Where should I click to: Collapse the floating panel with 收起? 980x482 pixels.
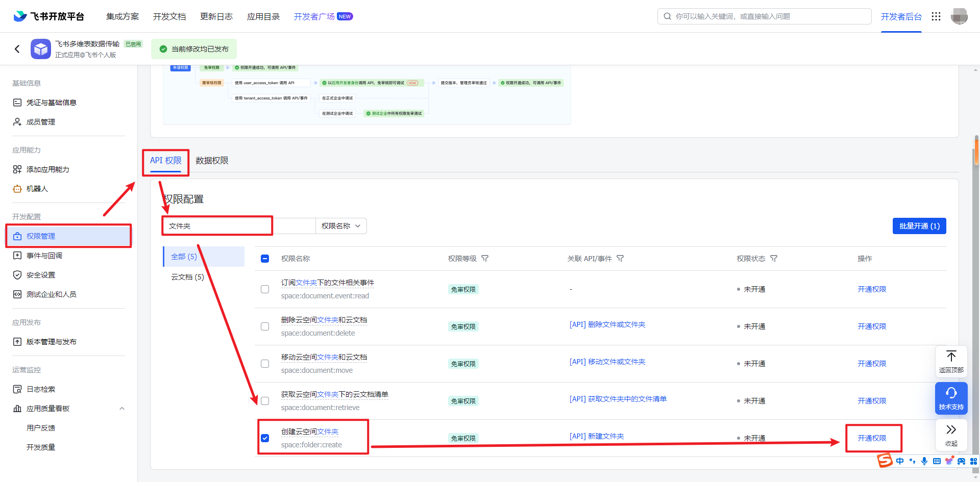click(951, 435)
